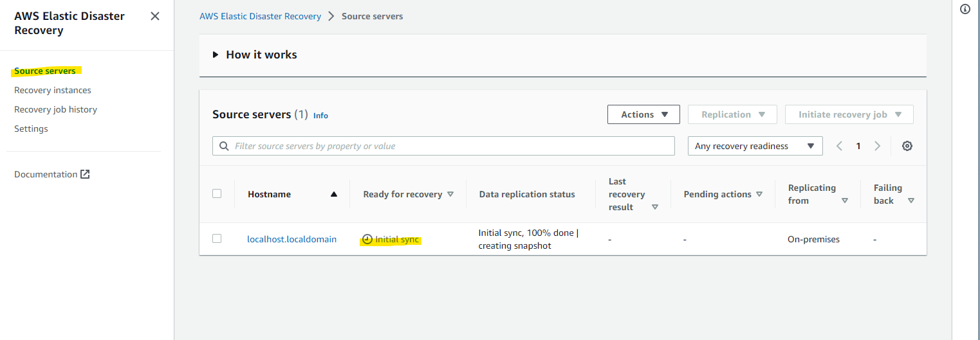
Task: Open the Any recovery readiness dropdown
Action: click(755, 146)
